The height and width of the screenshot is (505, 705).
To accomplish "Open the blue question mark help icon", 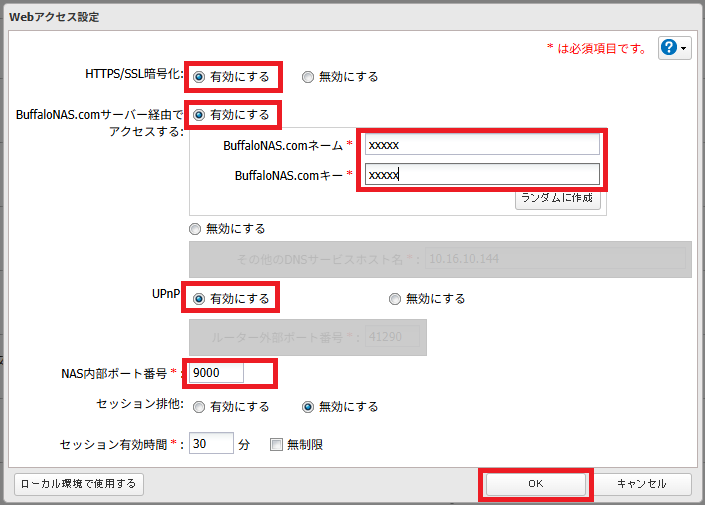I will [669, 47].
